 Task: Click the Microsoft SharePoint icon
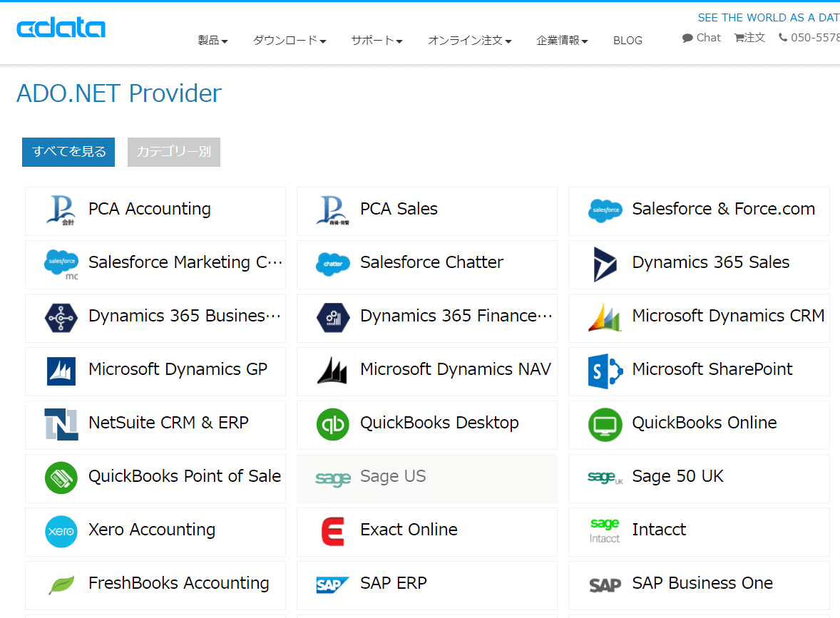click(x=605, y=371)
